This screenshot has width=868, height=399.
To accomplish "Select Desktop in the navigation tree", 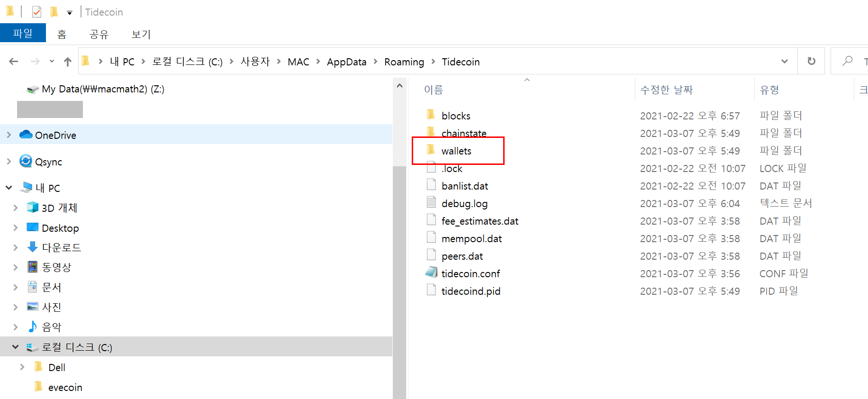I will (x=60, y=228).
